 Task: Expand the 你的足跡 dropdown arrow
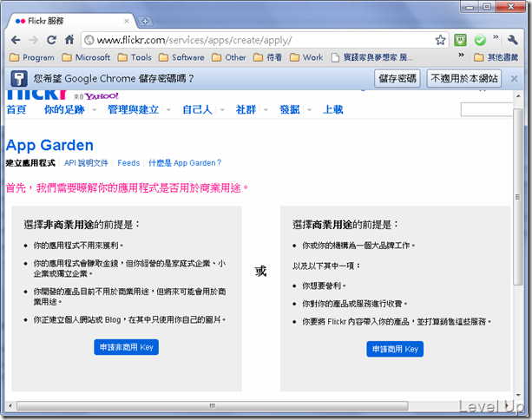pyautogui.click(x=95, y=109)
